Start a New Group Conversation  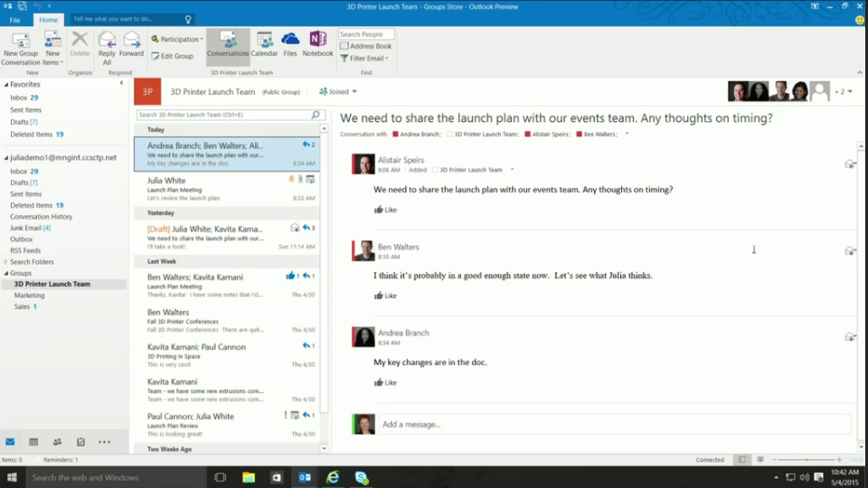point(21,49)
